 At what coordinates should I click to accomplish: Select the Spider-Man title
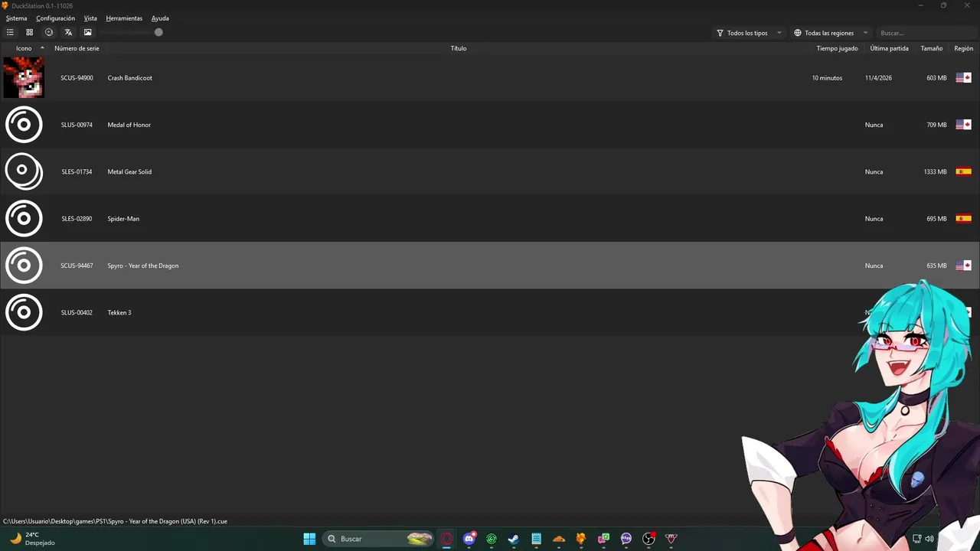click(x=123, y=219)
